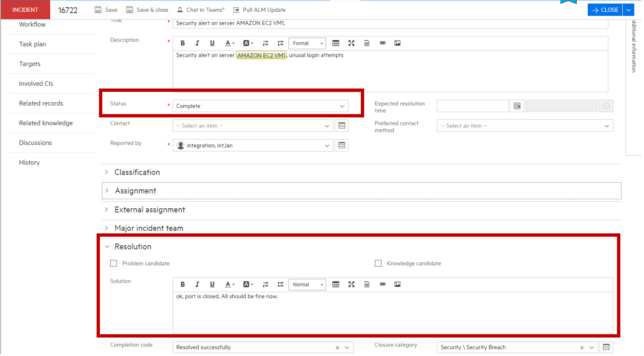Insert an image into the Solution field

397,284
